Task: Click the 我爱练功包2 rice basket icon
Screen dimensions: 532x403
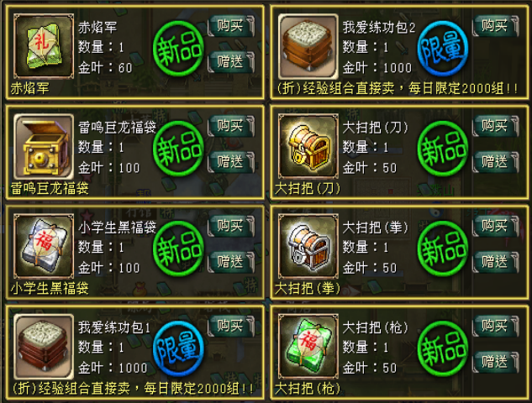Action: click(308, 46)
